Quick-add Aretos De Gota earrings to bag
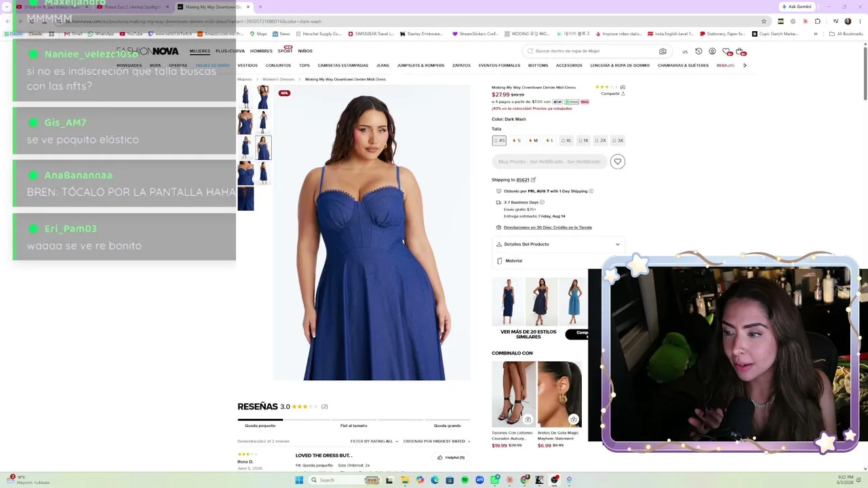868x488 pixels. (x=574, y=420)
